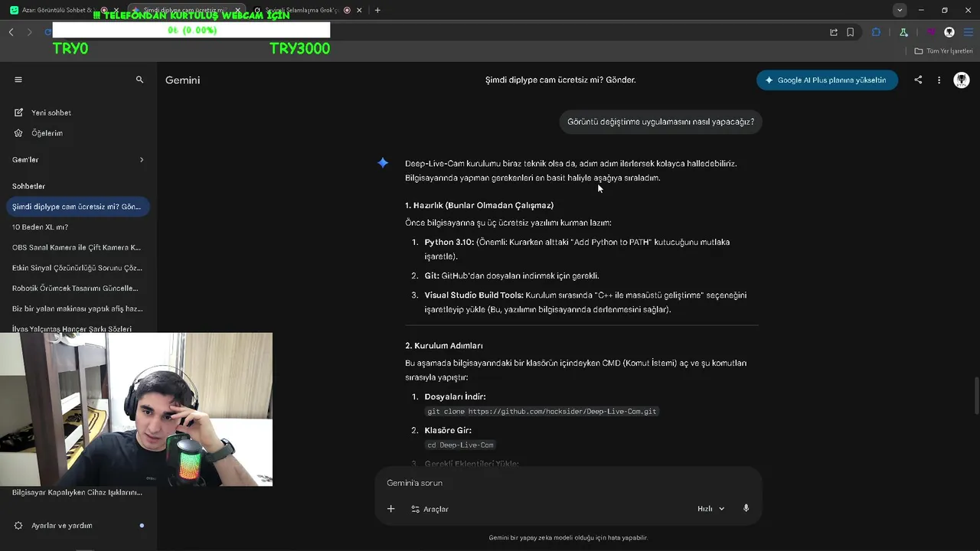Activate the microphone voice input
Screen dimensions: 980x551
pyautogui.click(x=746, y=508)
